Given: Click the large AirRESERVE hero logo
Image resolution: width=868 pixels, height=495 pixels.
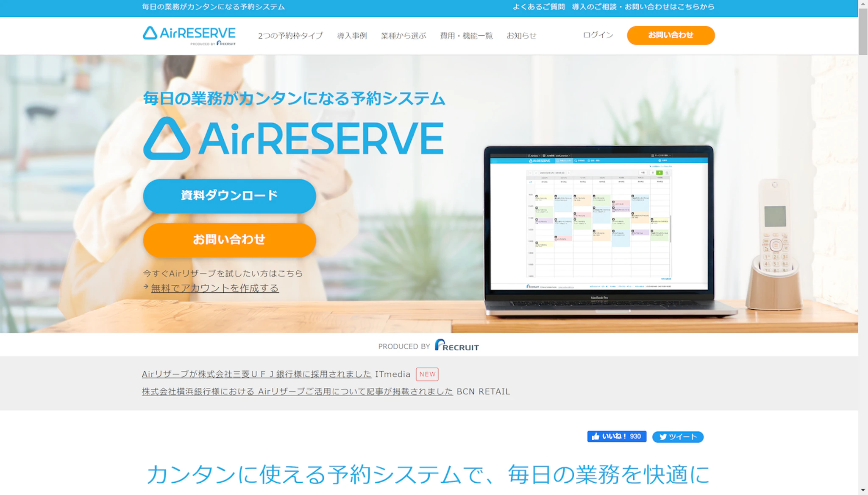Looking at the screenshot, I should [x=293, y=139].
